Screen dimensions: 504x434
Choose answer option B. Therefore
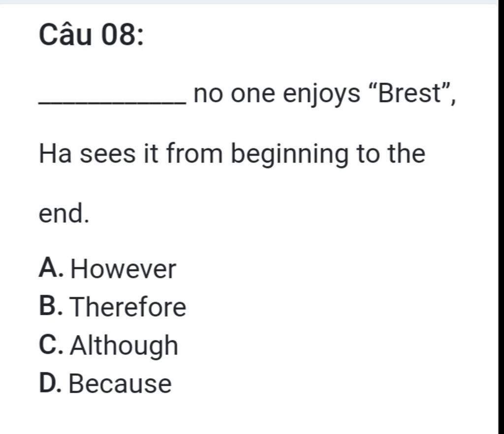[113, 306]
